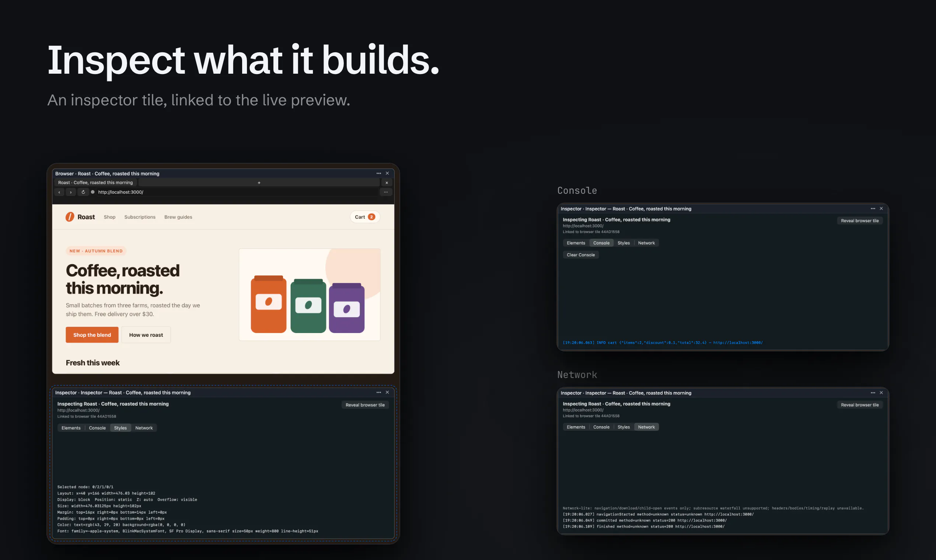Switch to Network tab in bottom-left Inspector

point(144,428)
